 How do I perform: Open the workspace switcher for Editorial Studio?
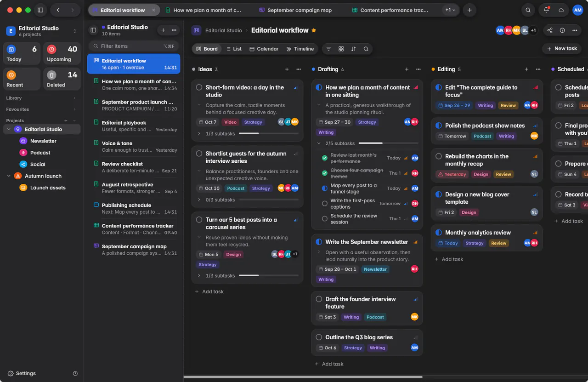(x=42, y=31)
